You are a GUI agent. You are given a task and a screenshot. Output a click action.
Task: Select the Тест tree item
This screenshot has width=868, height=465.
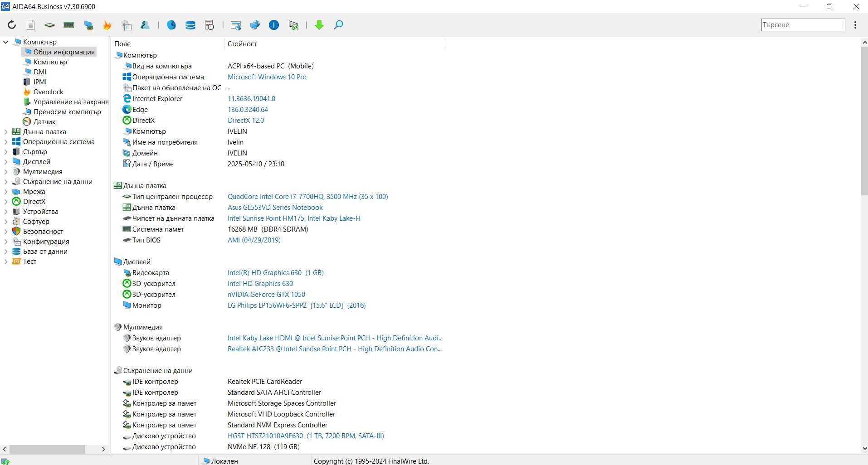pyautogui.click(x=29, y=262)
